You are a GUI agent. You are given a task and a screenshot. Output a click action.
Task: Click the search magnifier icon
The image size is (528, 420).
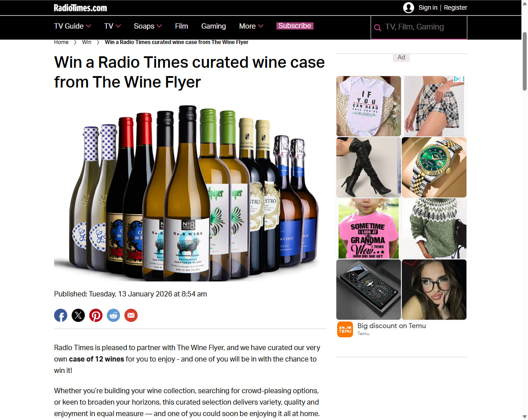[x=377, y=28]
